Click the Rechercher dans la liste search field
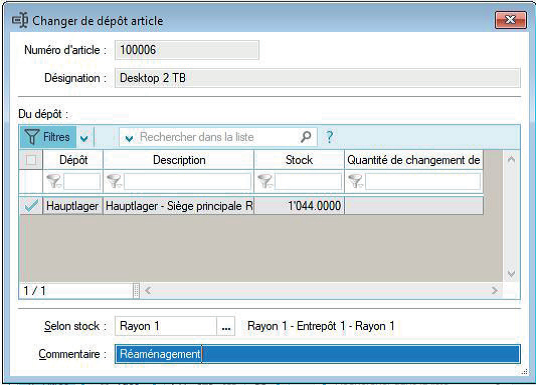This screenshot has height=385, width=536. (x=217, y=137)
